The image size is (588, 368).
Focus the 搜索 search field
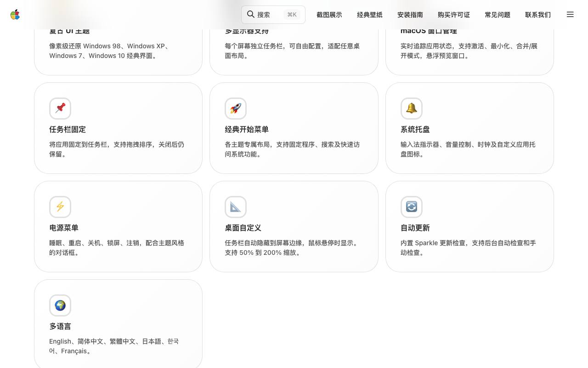273,15
